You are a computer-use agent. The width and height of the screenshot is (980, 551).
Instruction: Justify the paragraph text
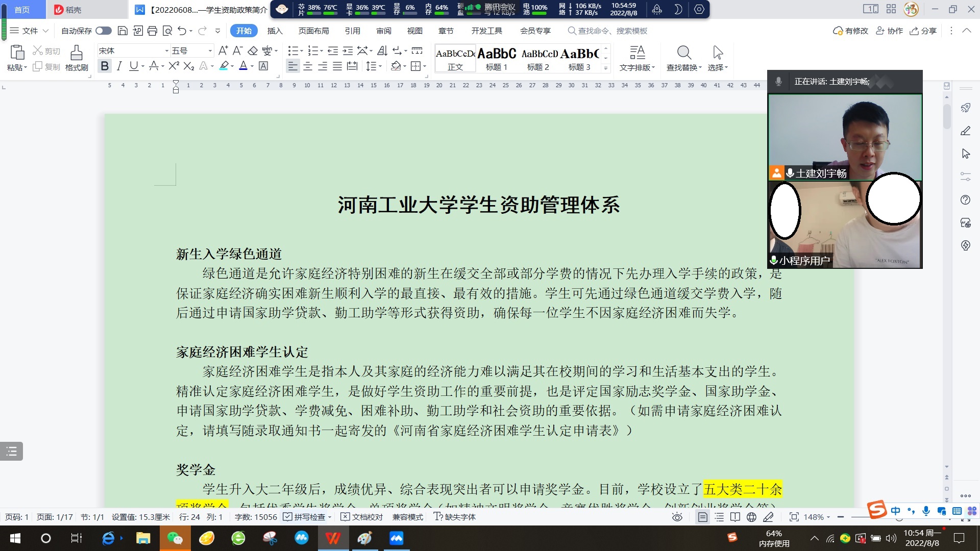(337, 66)
